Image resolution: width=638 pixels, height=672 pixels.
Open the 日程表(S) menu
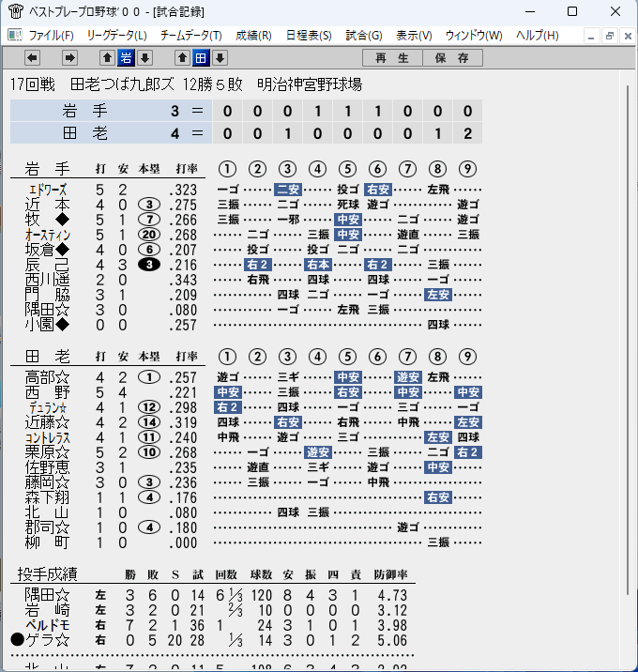pyautogui.click(x=309, y=35)
